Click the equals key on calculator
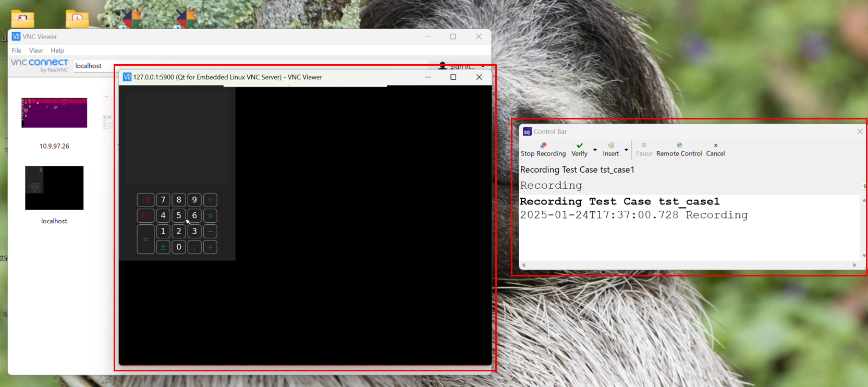This screenshot has height=387, width=868. [x=145, y=239]
